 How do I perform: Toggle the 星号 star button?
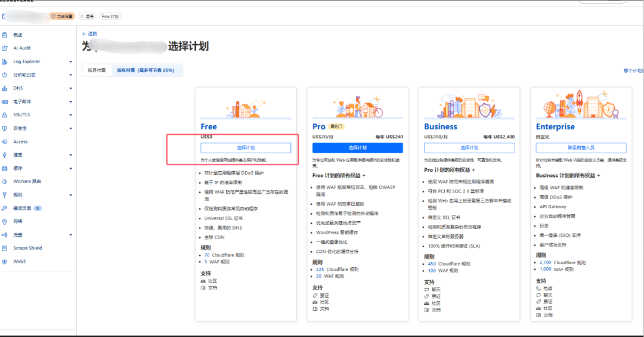[x=87, y=17]
